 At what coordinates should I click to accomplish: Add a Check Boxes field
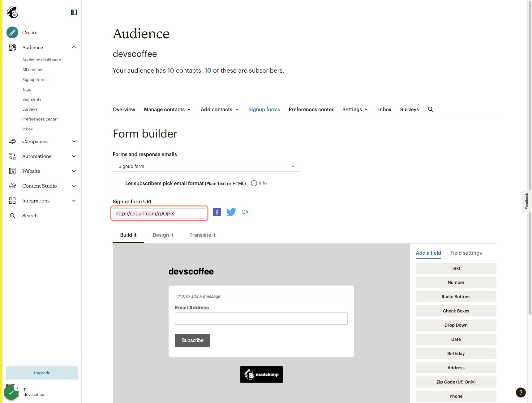point(456,311)
